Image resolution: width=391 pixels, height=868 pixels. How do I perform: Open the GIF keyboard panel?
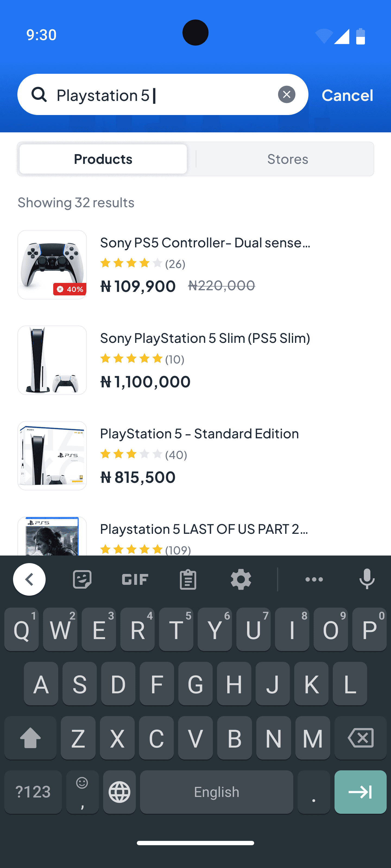(x=135, y=579)
